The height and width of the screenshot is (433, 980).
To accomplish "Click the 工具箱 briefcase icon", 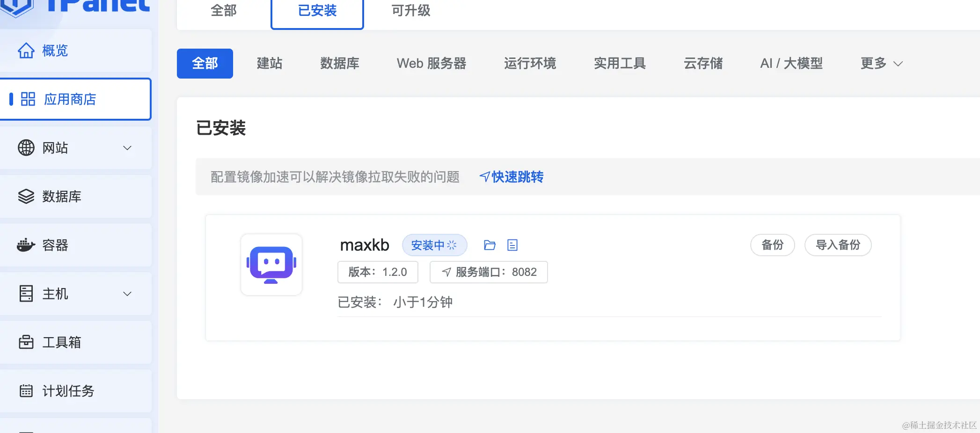I will [26, 342].
